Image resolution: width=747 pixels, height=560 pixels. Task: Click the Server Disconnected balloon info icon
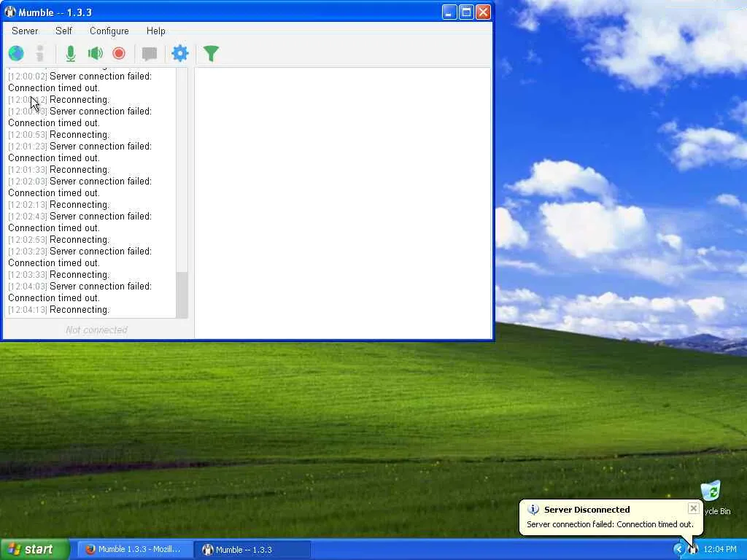pyautogui.click(x=533, y=510)
